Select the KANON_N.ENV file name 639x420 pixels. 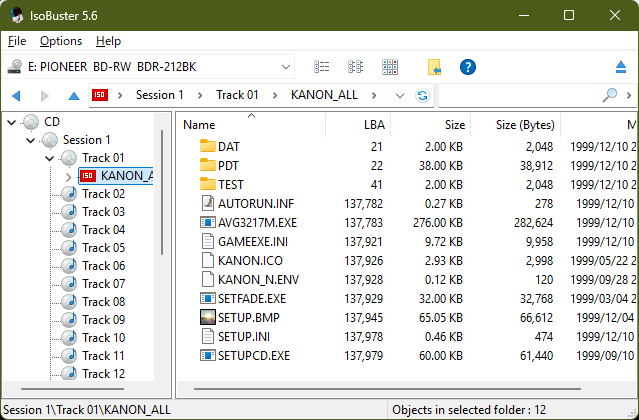(258, 279)
